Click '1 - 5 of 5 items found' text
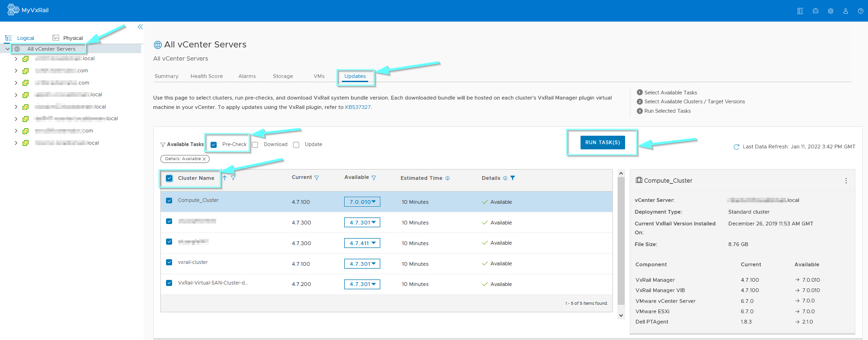The image size is (868, 340). (587, 303)
